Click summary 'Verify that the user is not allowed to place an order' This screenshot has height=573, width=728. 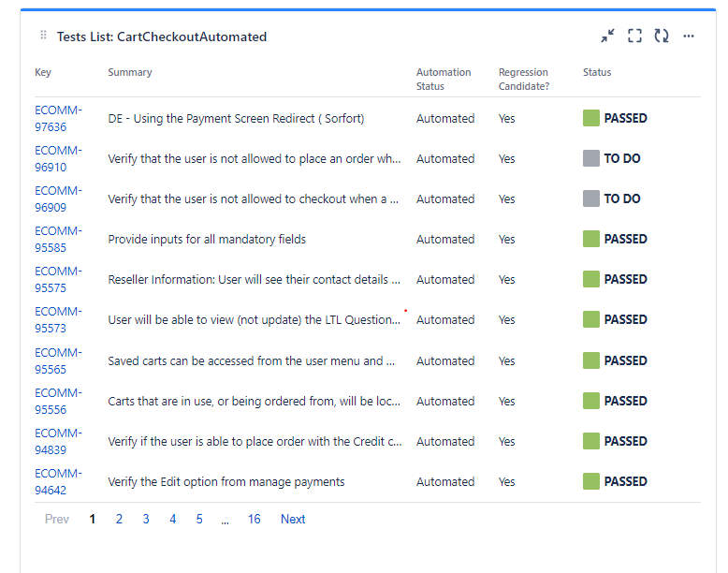[x=255, y=159]
